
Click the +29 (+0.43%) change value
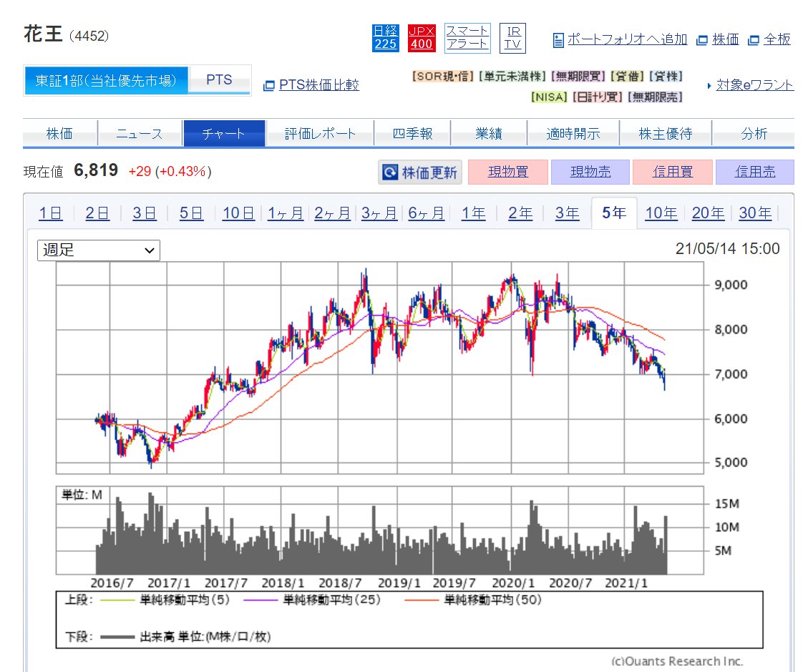tap(170, 171)
